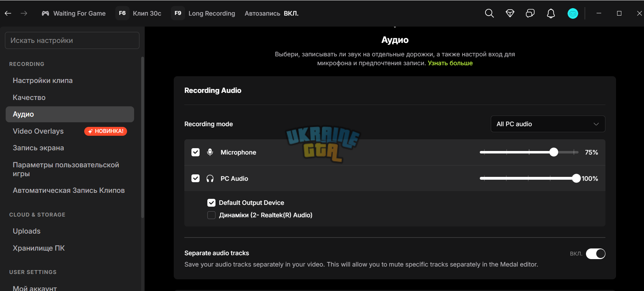Open search with the magnifier icon
The width and height of the screenshot is (644, 291).
[x=489, y=13]
